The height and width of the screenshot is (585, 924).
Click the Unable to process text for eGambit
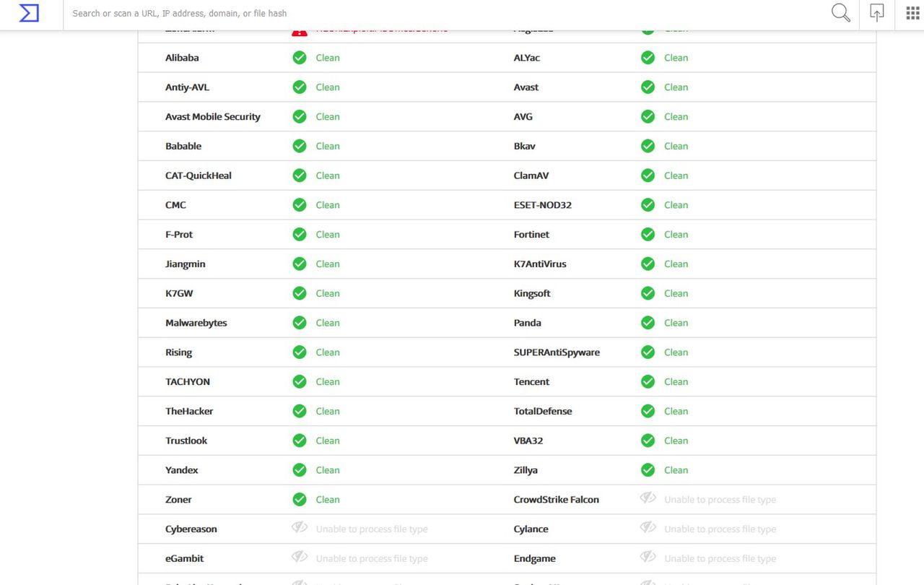[x=372, y=558]
